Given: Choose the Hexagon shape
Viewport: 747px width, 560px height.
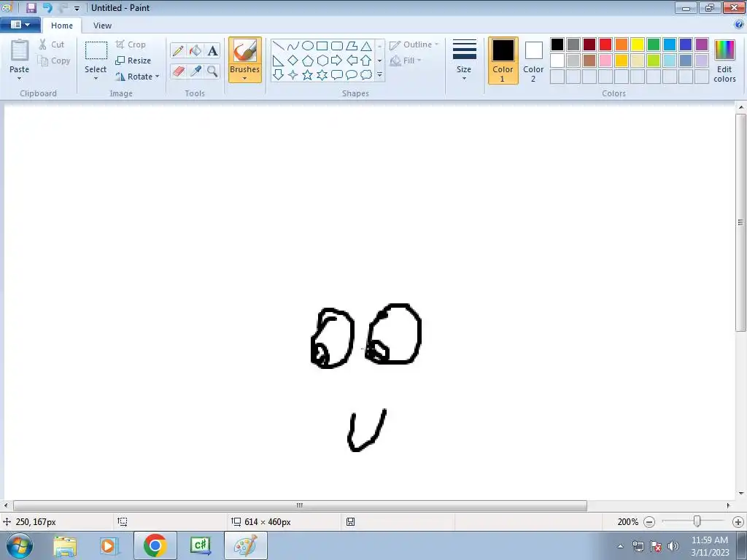Looking at the screenshot, I should [322, 61].
